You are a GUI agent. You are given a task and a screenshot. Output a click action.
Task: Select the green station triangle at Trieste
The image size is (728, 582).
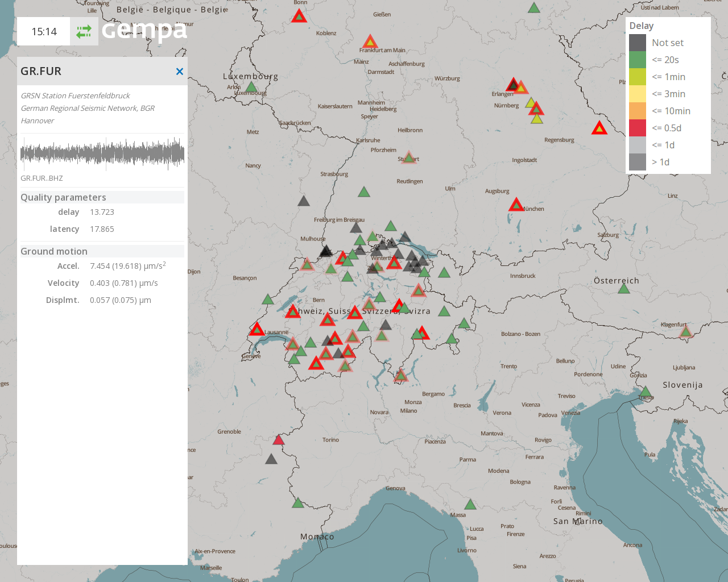(646, 392)
